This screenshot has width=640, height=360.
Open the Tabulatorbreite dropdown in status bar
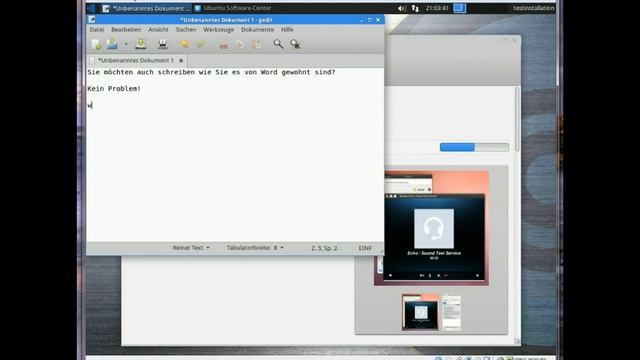[x=255, y=248]
